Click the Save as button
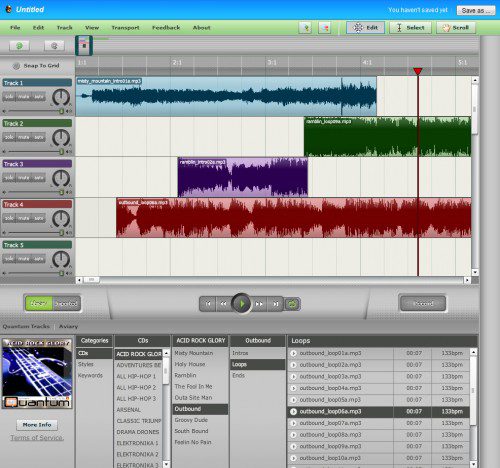Viewport: 500px width, 468px height. coord(476,10)
